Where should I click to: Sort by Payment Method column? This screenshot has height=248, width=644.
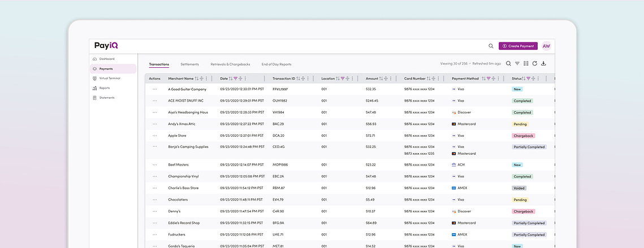pos(484,79)
